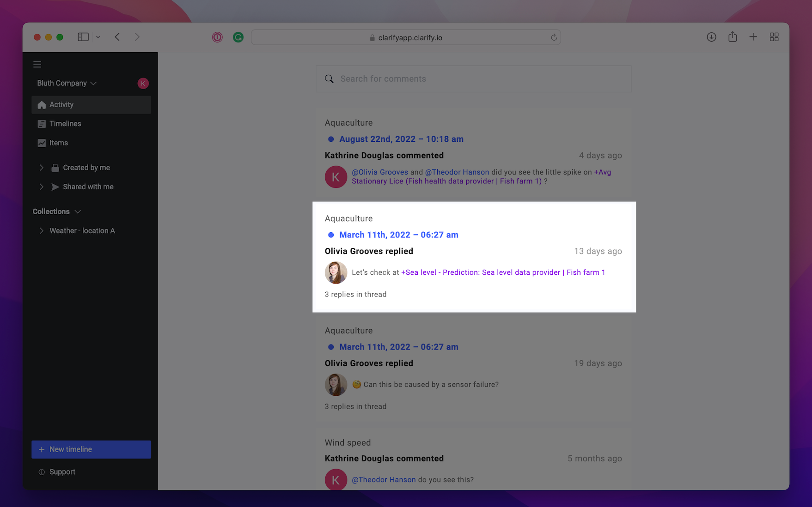Click the Grammarly extension icon

(238, 37)
